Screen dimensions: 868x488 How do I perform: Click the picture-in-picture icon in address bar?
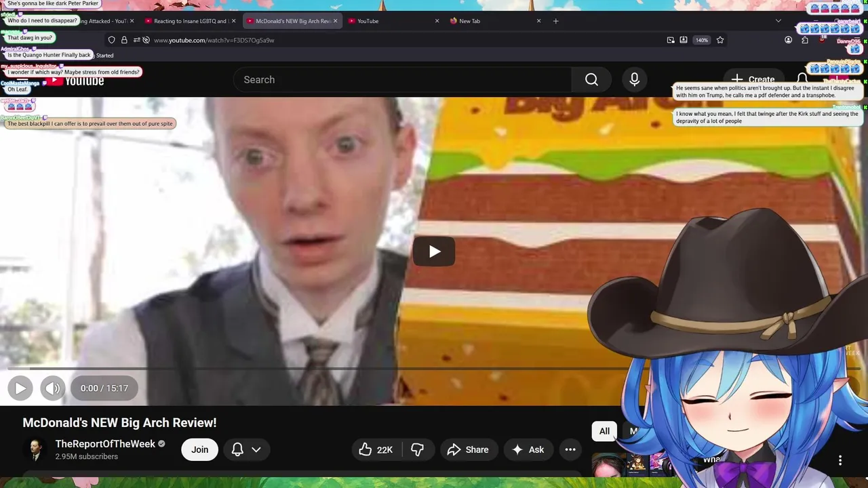tap(671, 40)
